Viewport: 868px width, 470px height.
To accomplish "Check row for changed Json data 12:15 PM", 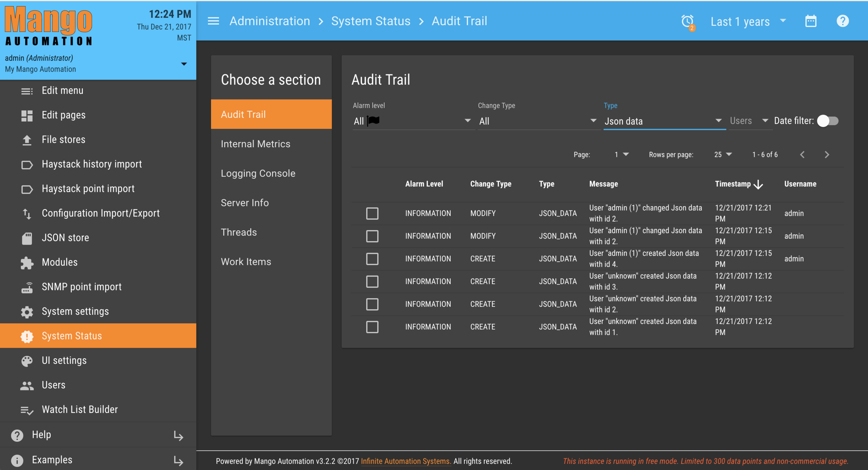I will (x=372, y=236).
